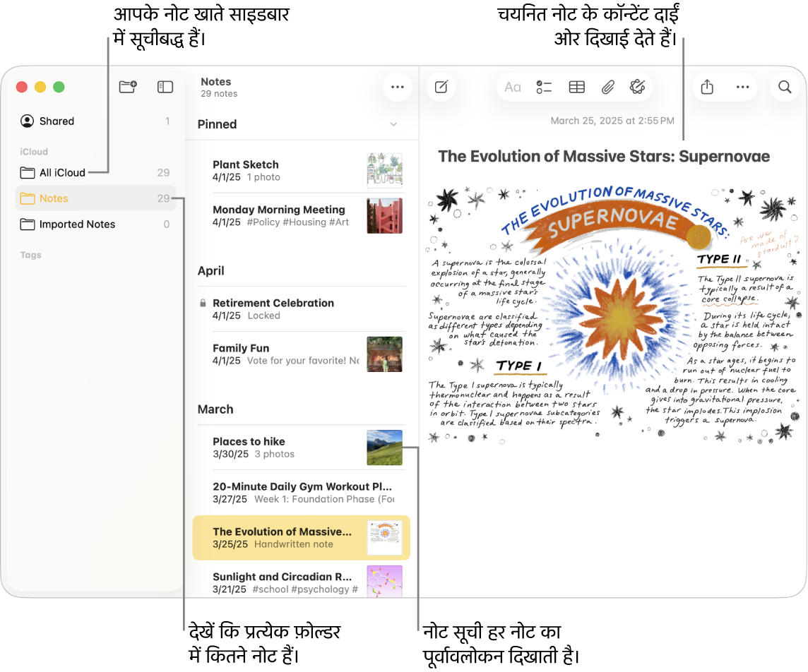
Task: Open the Plant Sketch note
Action: pos(302,170)
